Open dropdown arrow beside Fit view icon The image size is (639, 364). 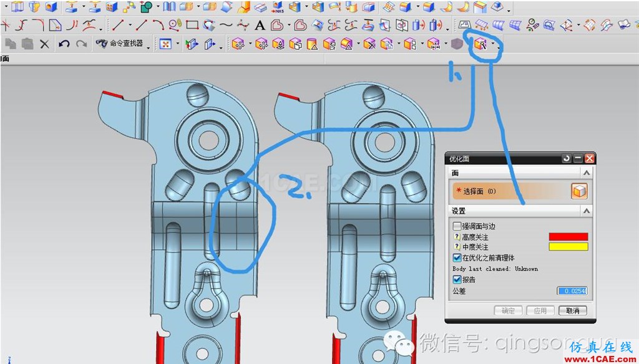click(x=177, y=44)
